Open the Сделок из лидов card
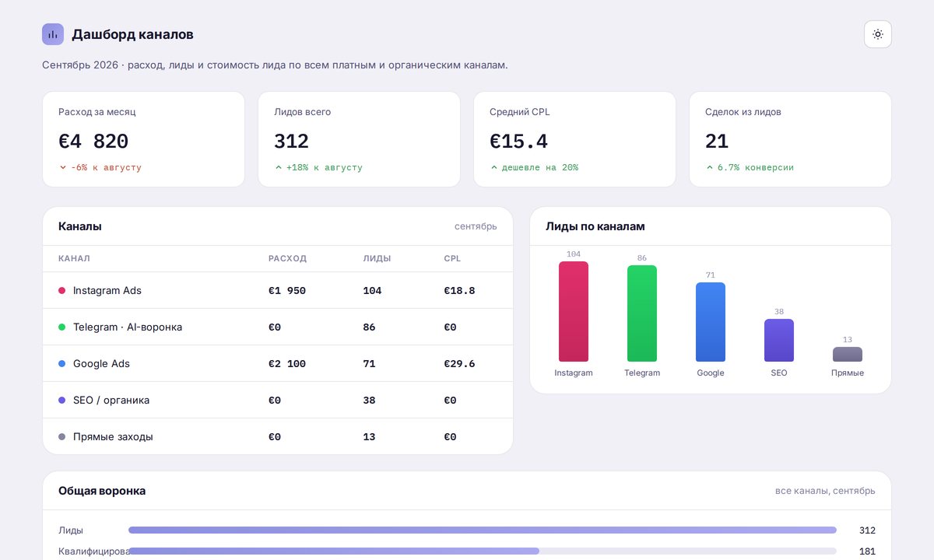This screenshot has width=934, height=560. pyautogui.click(x=790, y=139)
